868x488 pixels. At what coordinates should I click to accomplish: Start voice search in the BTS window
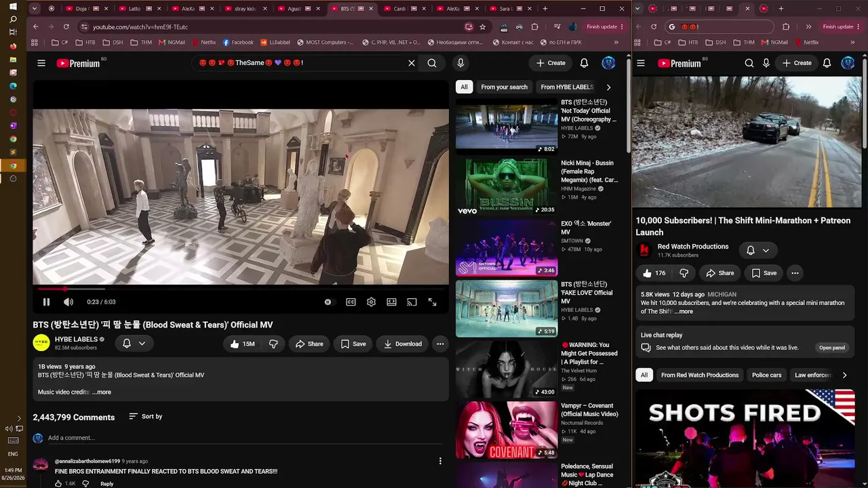[x=460, y=63]
